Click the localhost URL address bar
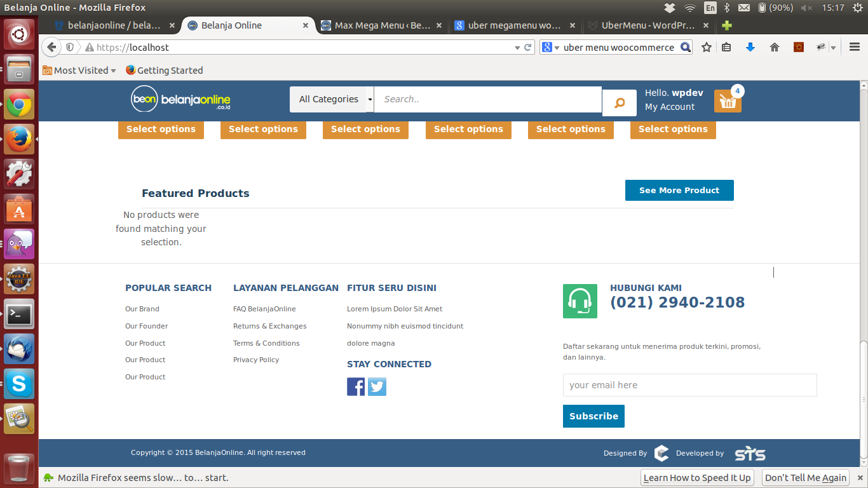This screenshot has width=868, height=488. 302,47
